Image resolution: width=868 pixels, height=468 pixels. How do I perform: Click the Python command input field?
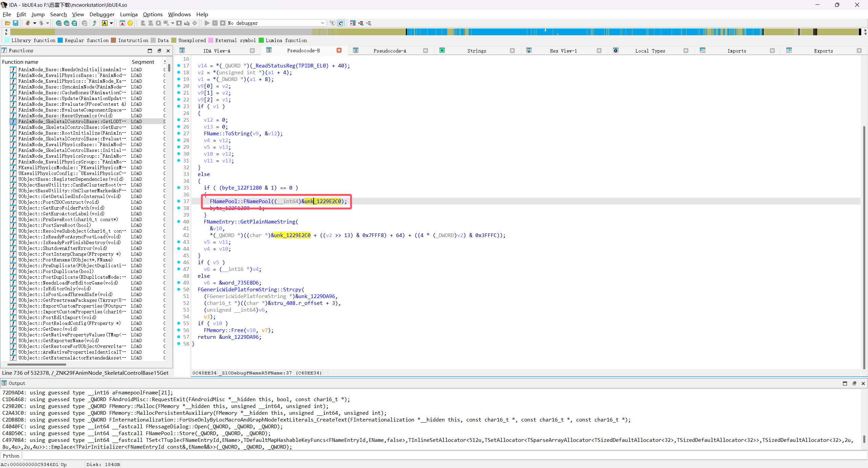tap(444, 455)
